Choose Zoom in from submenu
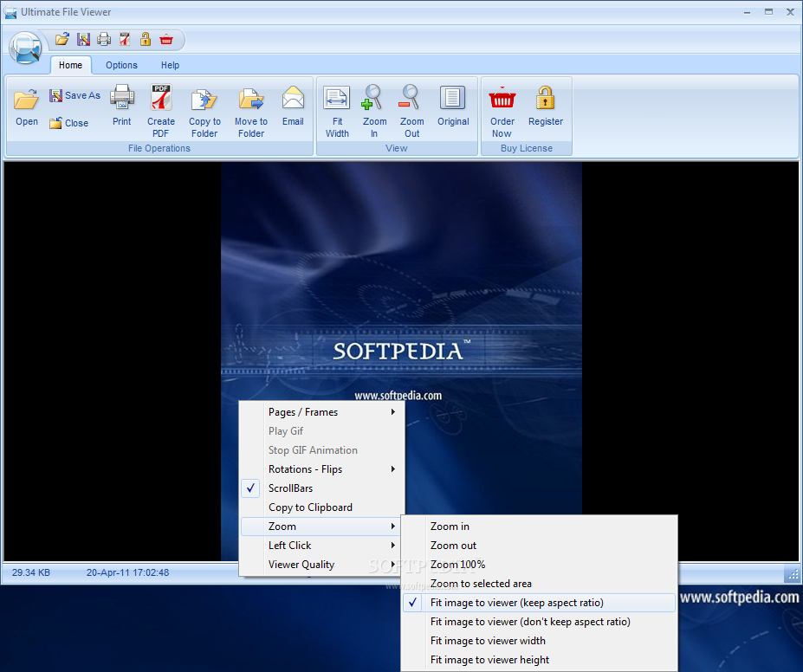The height and width of the screenshot is (672, 803). pos(539,527)
